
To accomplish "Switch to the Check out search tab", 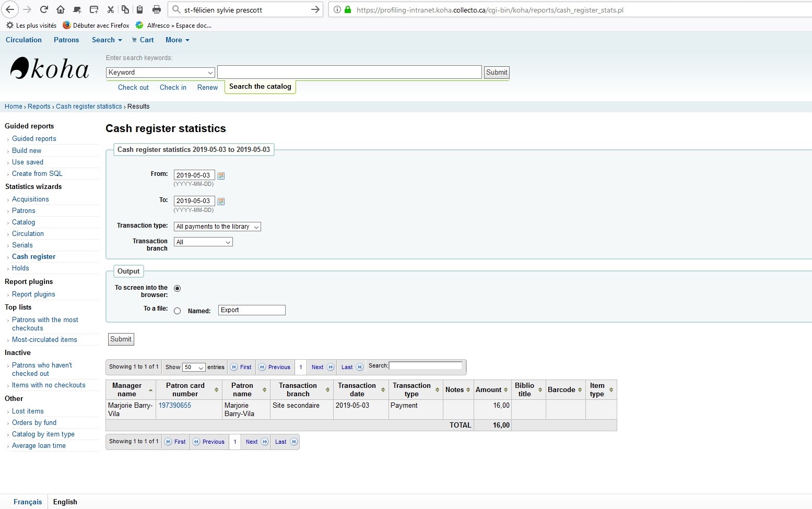I will (x=133, y=88).
